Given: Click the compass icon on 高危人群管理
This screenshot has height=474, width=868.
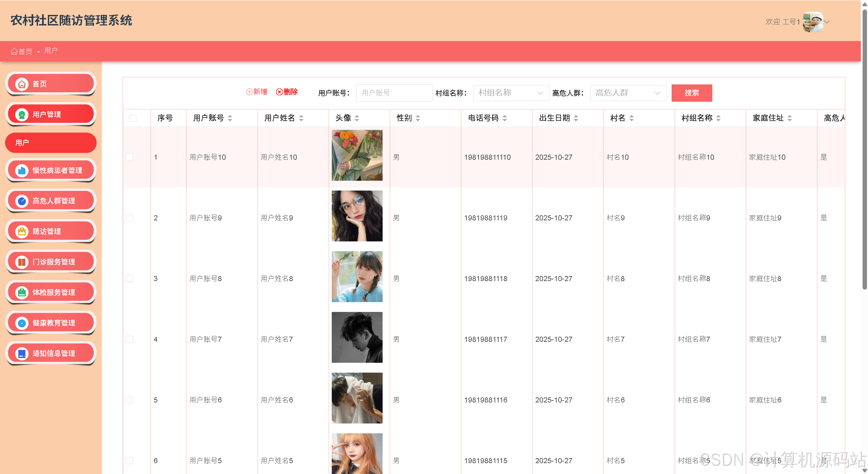Looking at the screenshot, I should coord(22,201).
